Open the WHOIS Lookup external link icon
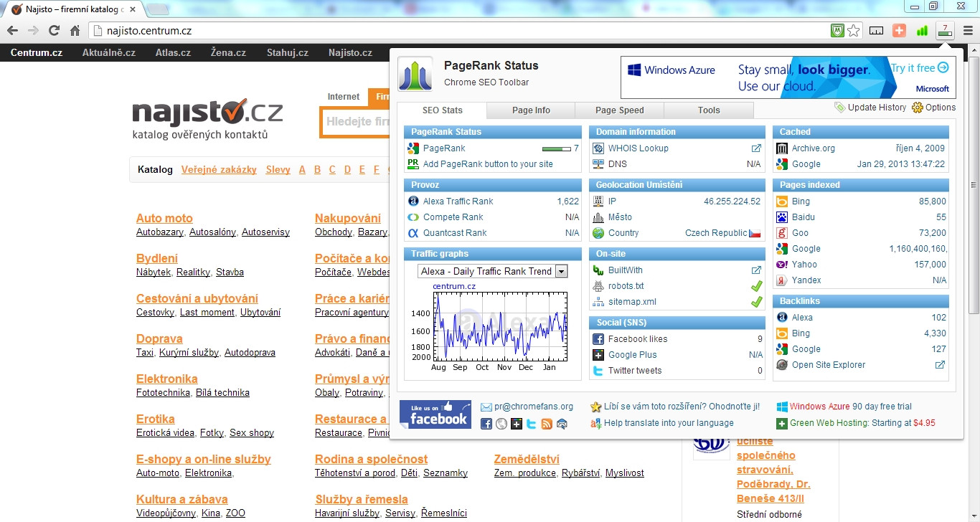Screen dimensions: 980x522 point(756,148)
